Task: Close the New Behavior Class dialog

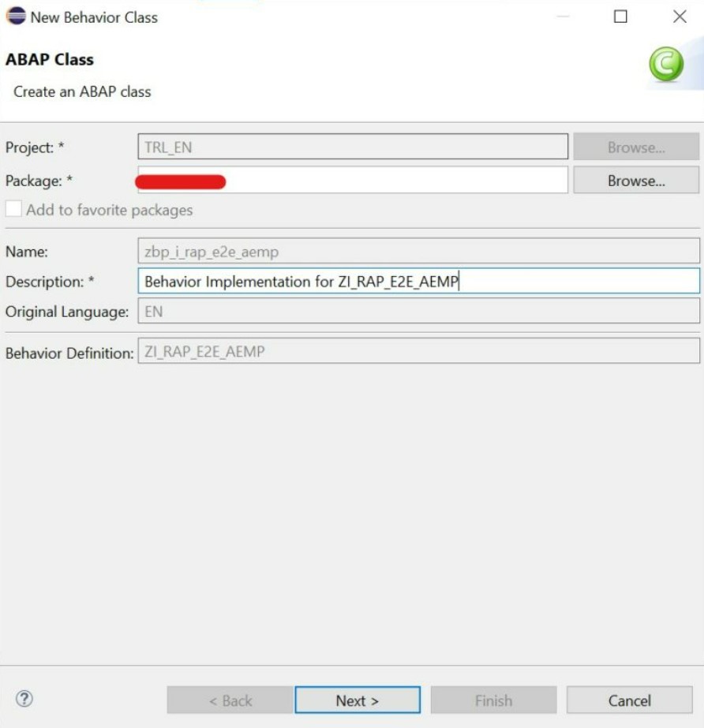Action: tap(679, 17)
